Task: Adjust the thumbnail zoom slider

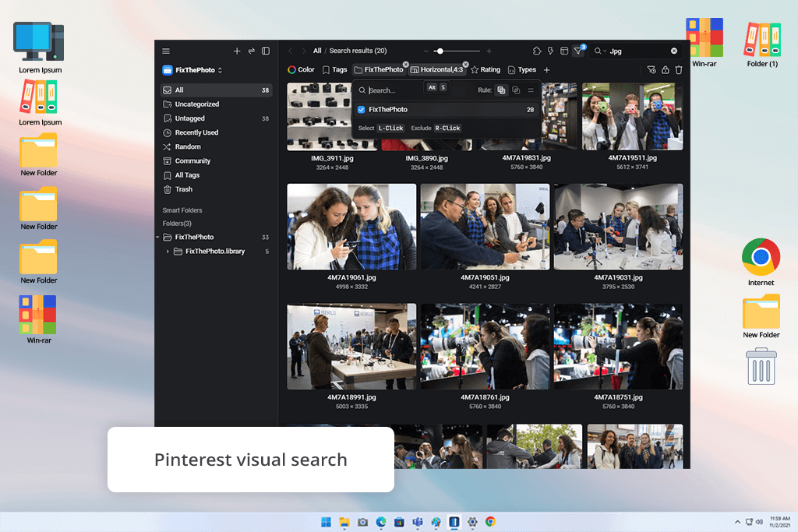Action: (457, 51)
